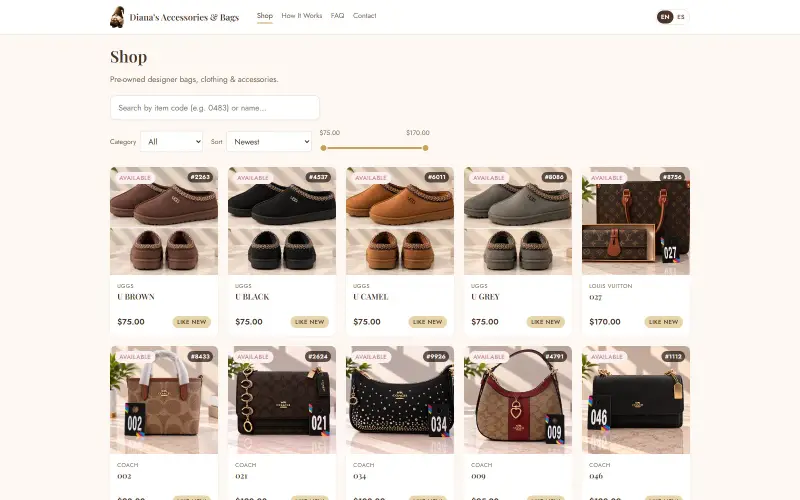Open the Coach 046 black bag image
Viewport: 800px width, 500px height.
pos(636,400)
